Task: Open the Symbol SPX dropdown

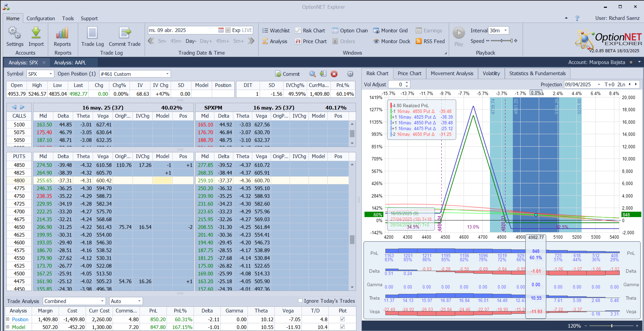Action: click(x=51, y=74)
